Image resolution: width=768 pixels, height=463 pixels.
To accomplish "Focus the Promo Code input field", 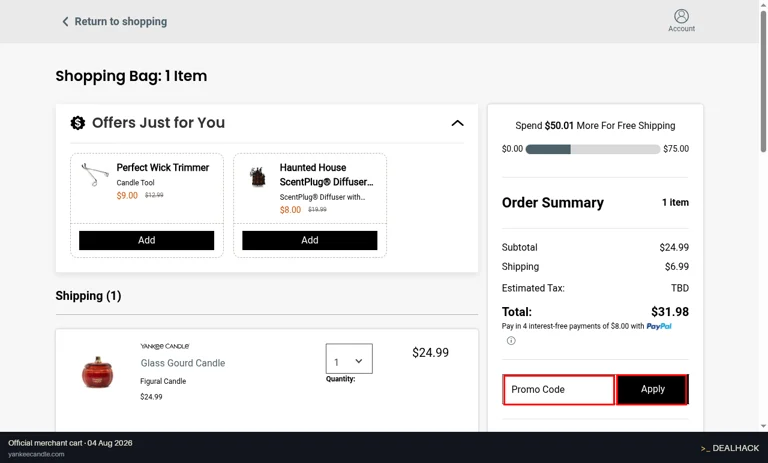I will pos(559,390).
